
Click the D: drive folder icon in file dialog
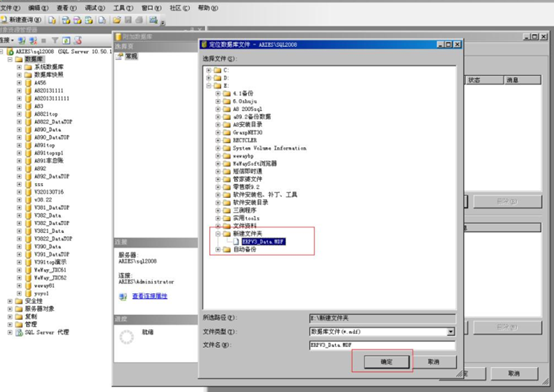(217, 78)
